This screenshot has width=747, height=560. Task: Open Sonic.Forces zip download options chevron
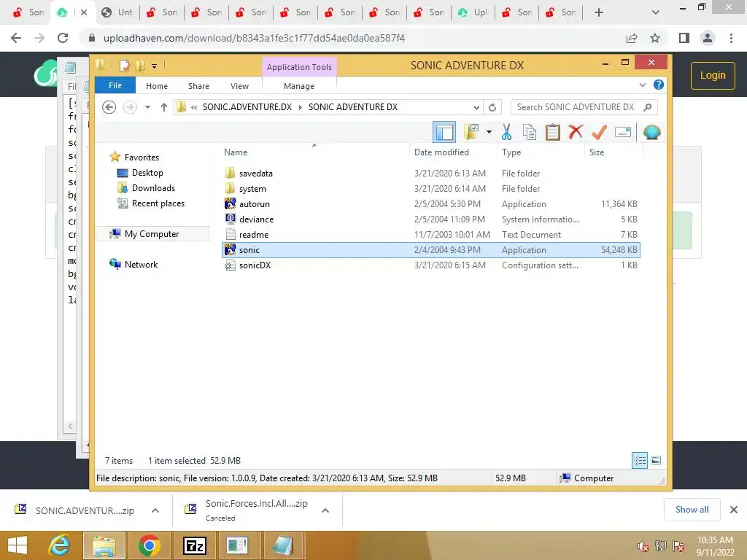click(325, 510)
